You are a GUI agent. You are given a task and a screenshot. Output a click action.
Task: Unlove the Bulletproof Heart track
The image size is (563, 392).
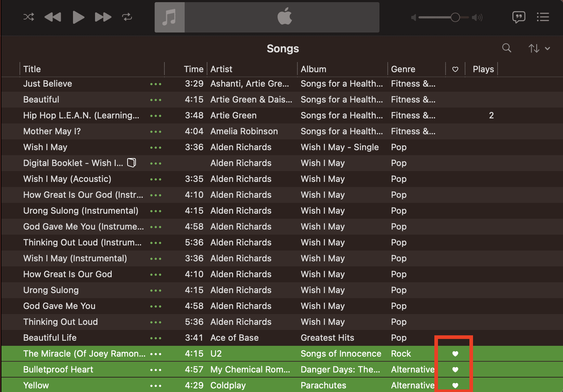pyautogui.click(x=455, y=370)
